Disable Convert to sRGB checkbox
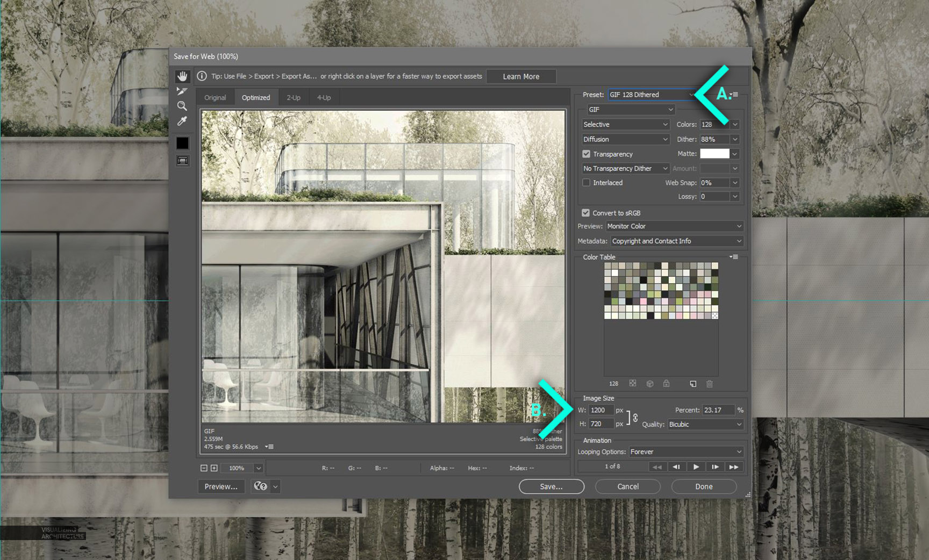The width and height of the screenshot is (929, 560). click(x=586, y=213)
